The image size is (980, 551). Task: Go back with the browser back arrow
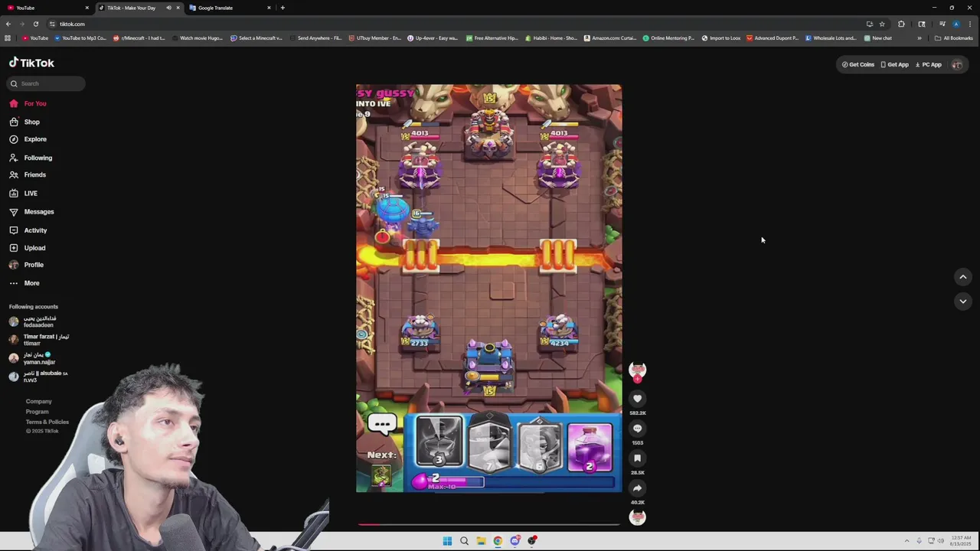(8, 24)
